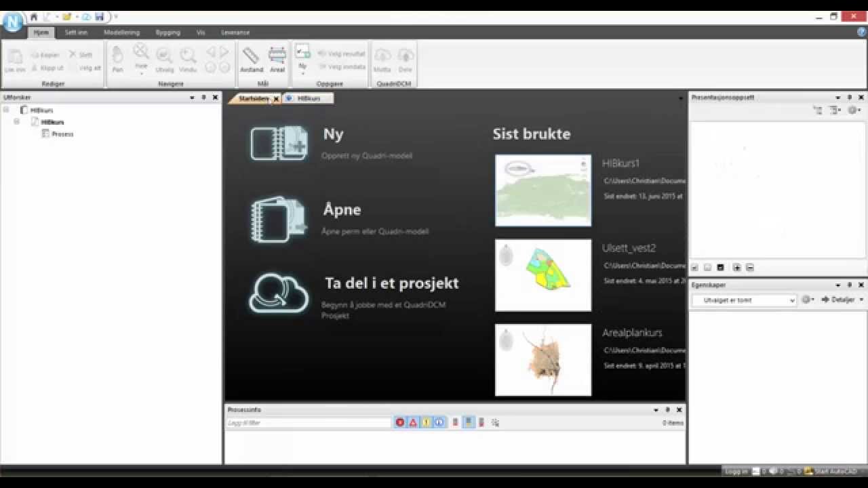868x488 pixels.
Task: Activate the Vindu zoom window tool
Action: tap(188, 60)
